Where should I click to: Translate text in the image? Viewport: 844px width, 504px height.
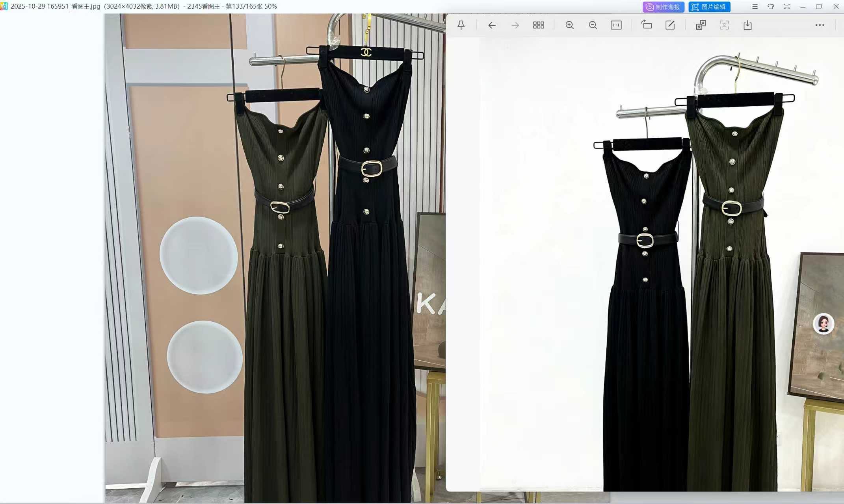pyautogui.click(x=701, y=25)
